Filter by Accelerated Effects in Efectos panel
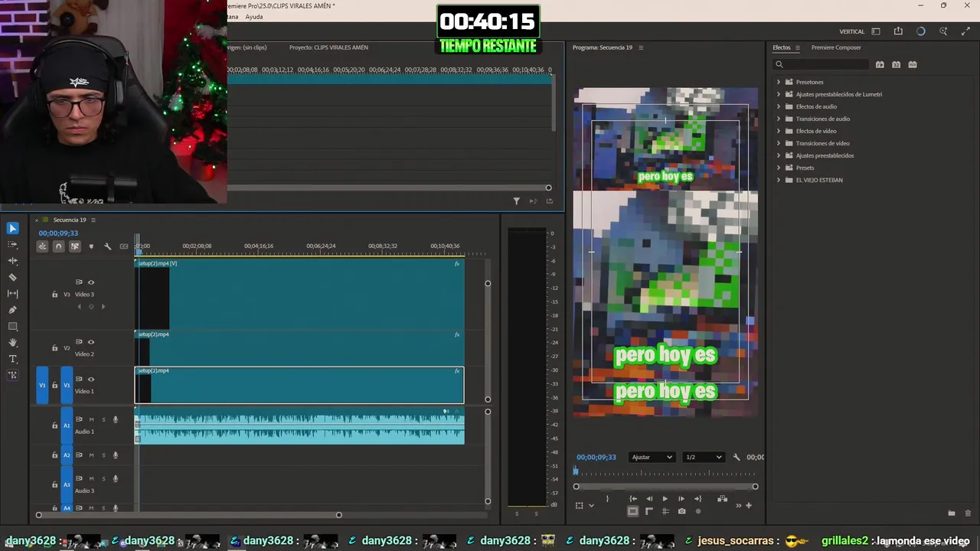 880,64
